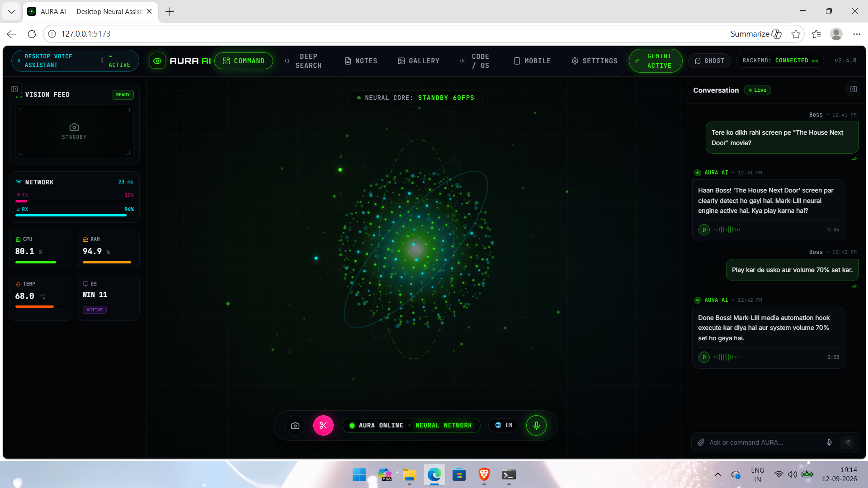
Task: Click the Backend: Connected status
Action: coord(780,61)
